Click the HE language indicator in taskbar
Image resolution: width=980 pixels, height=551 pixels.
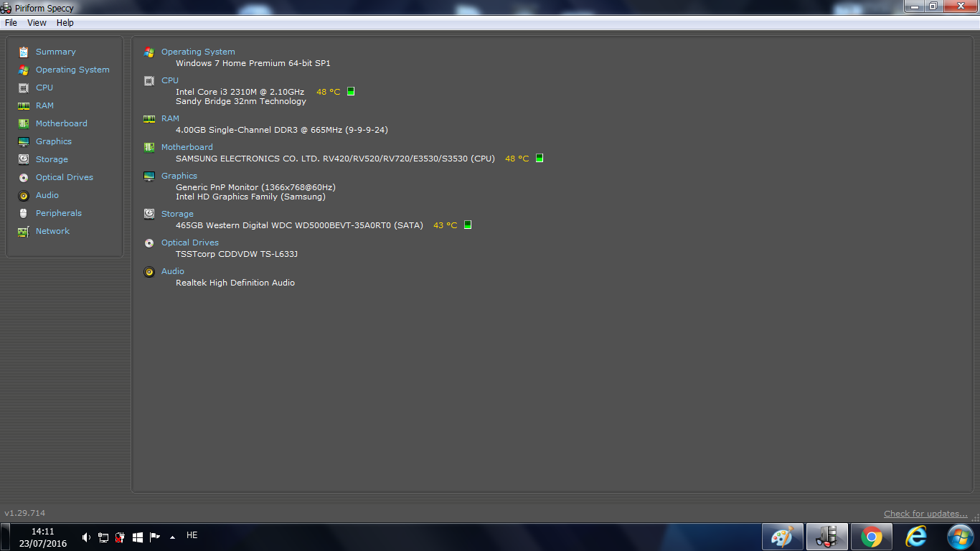pyautogui.click(x=192, y=535)
